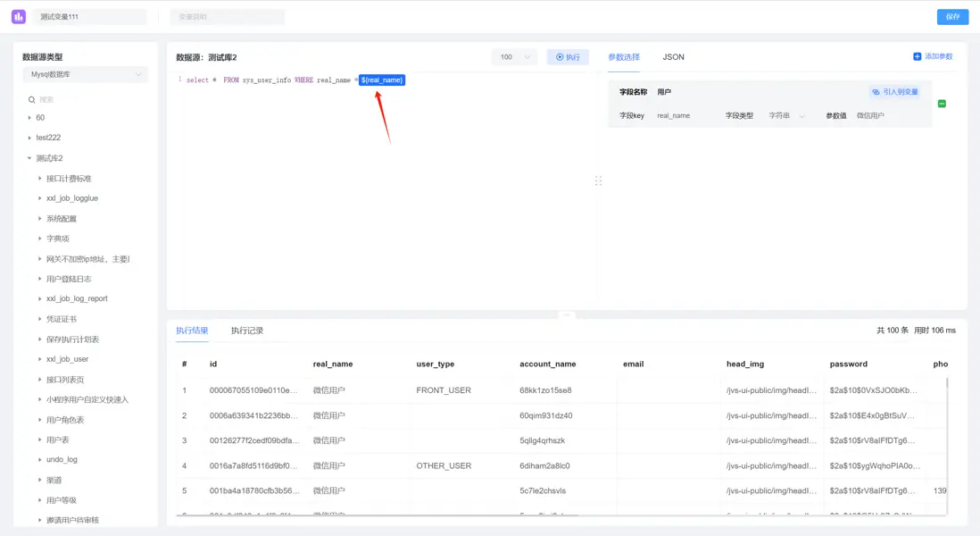
Task: Expand the test222 datasource node
Action: [x=29, y=138]
